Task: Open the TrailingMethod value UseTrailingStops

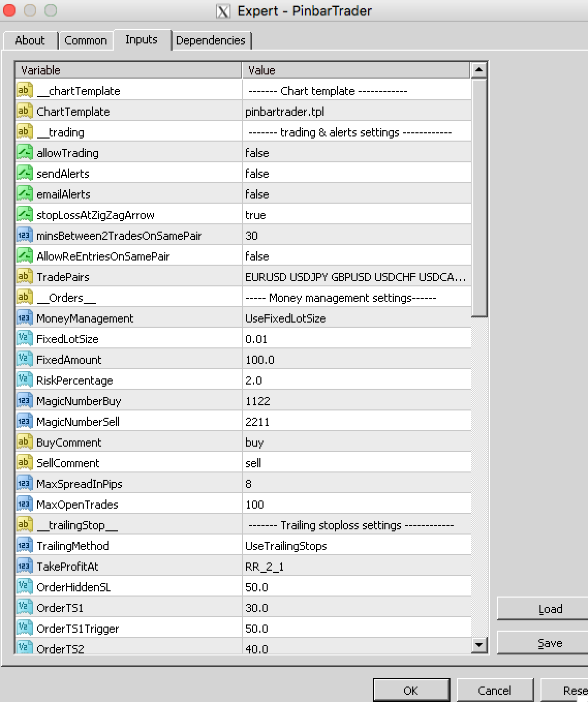Action: click(x=357, y=545)
